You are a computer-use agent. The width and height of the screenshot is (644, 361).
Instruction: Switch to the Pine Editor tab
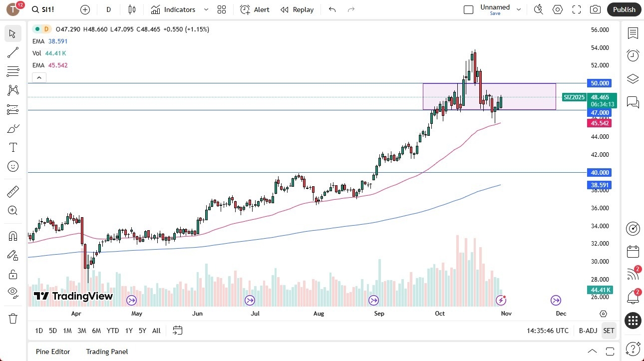click(52, 352)
